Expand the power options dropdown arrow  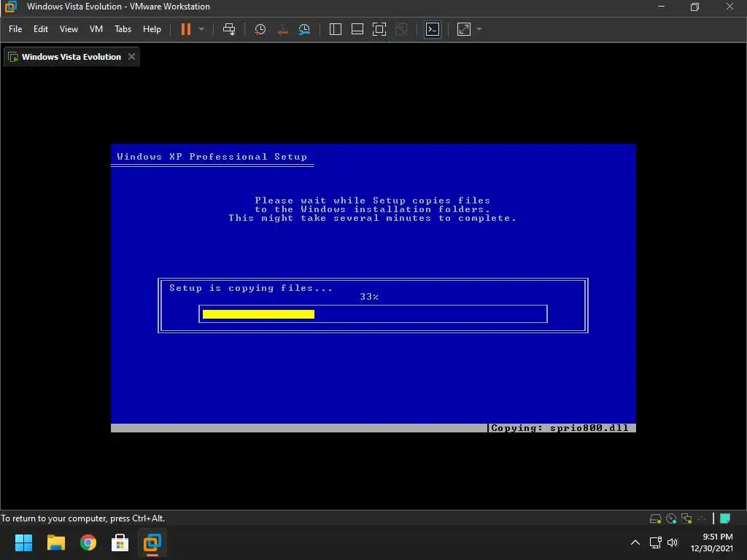click(201, 29)
